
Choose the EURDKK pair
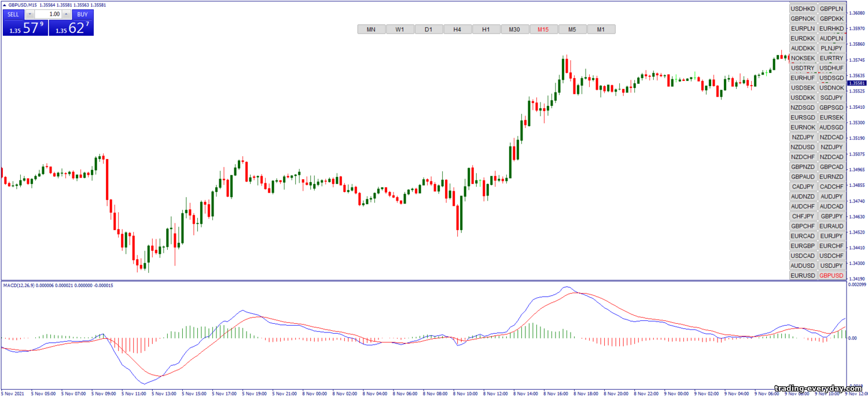(803, 38)
